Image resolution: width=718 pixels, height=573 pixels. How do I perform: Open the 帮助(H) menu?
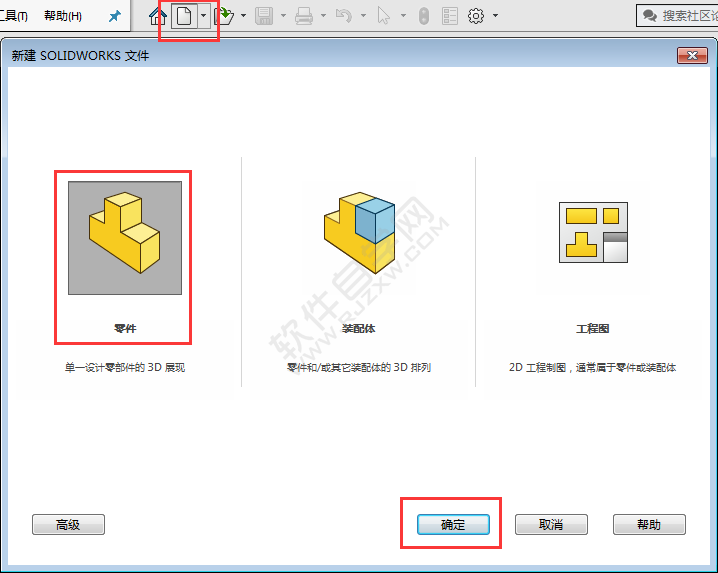pyautogui.click(x=63, y=16)
